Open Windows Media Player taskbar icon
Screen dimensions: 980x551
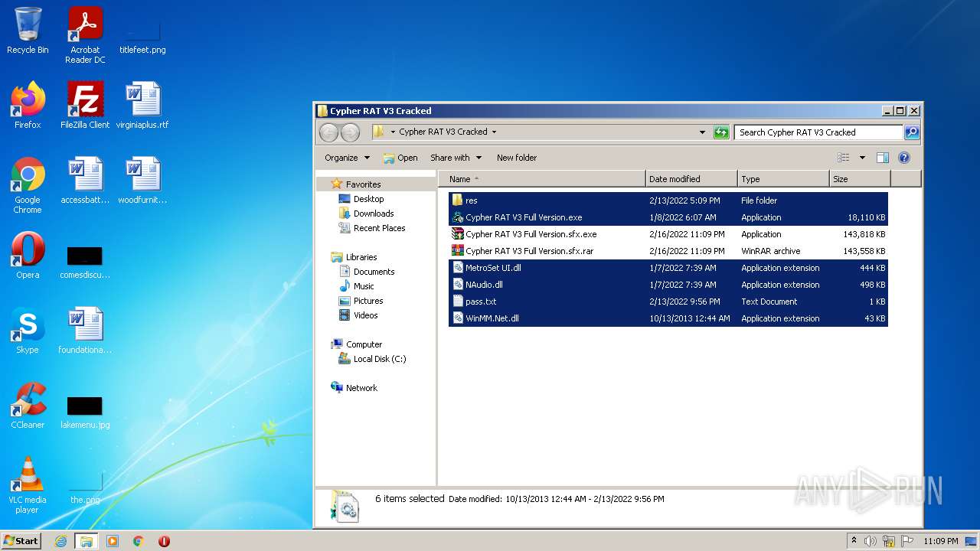pyautogui.click(x=113, y=541)
